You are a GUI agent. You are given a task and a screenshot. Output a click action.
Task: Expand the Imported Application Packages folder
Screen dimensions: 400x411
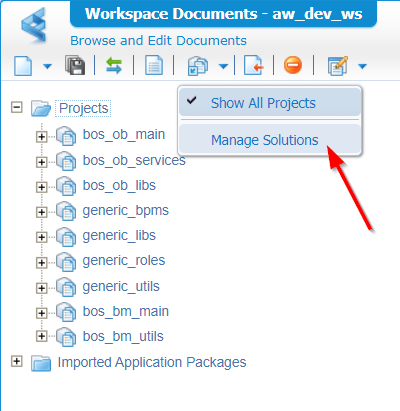click(17, 361)
